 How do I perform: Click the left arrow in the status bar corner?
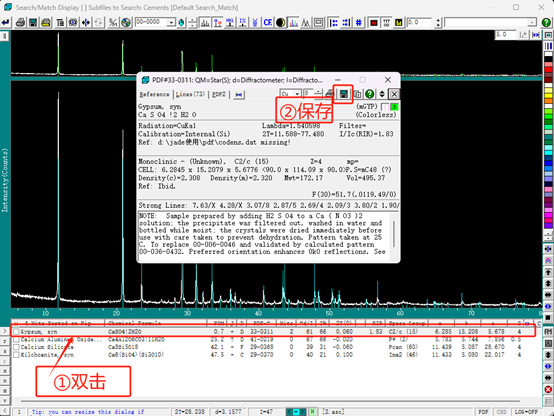coord(5,411)
